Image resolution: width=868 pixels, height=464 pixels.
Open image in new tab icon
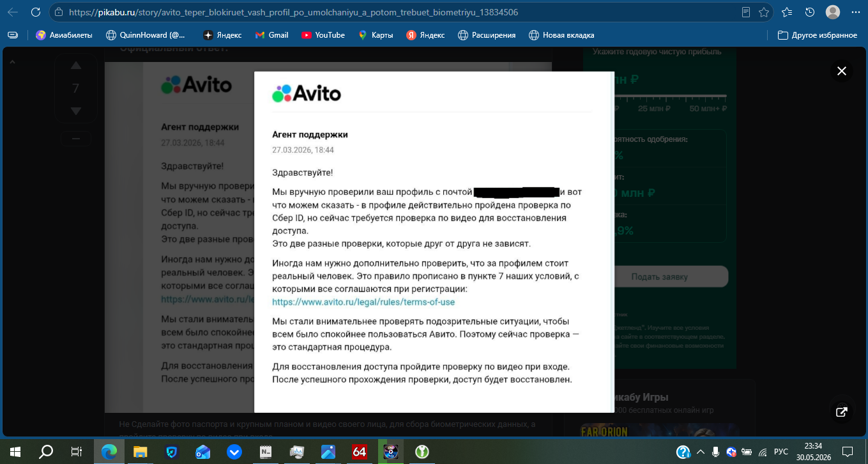(842, 412)
